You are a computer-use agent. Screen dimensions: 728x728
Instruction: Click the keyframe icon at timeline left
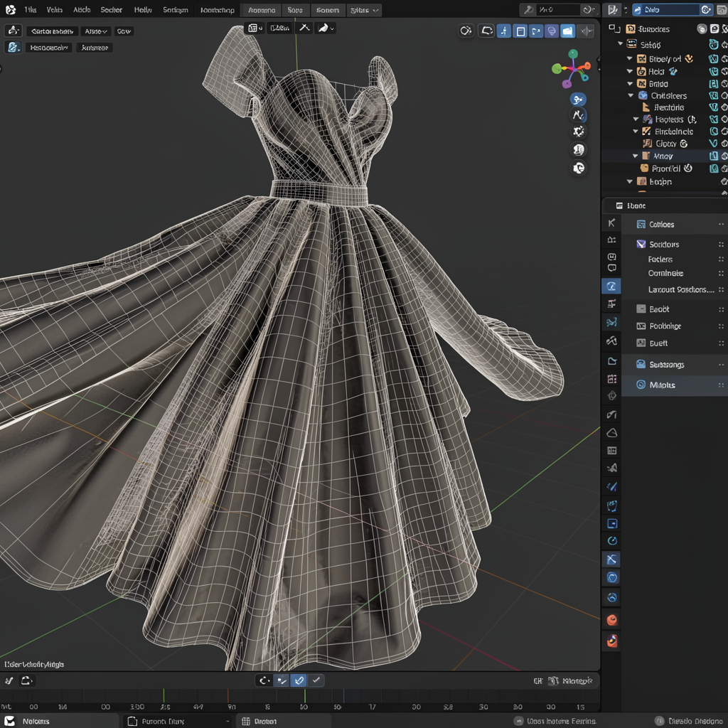(9, 680)
